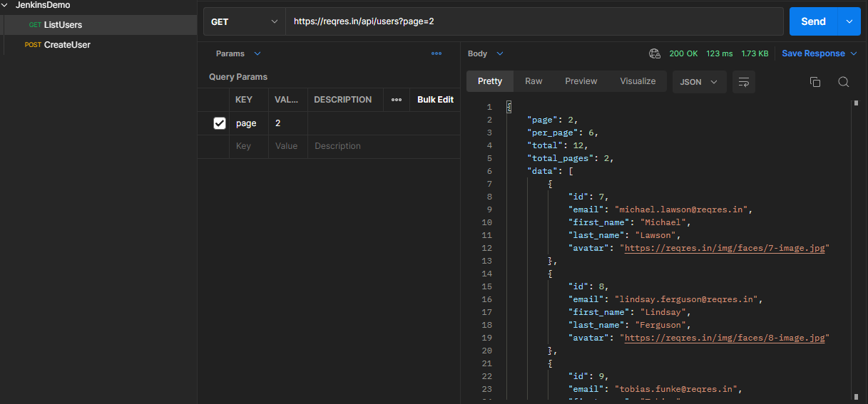Switch to the Preview tab
868x404 pixels.
[x=581, y=81]
